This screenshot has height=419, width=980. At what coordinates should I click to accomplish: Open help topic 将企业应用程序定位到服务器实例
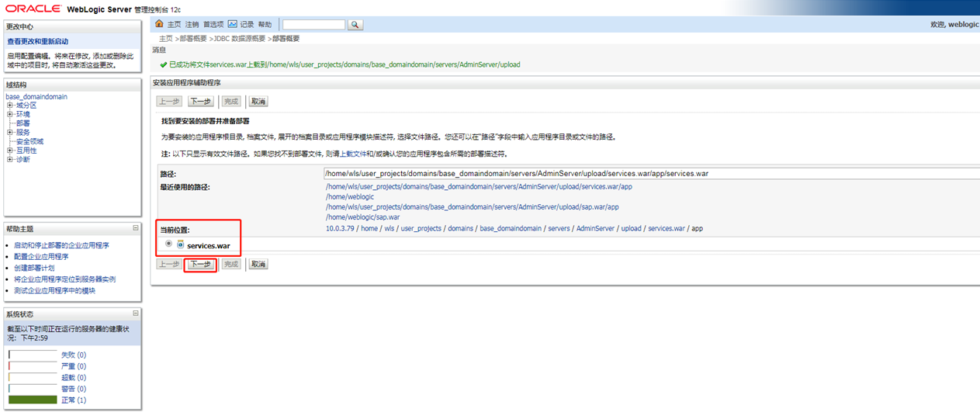point(64,279)
